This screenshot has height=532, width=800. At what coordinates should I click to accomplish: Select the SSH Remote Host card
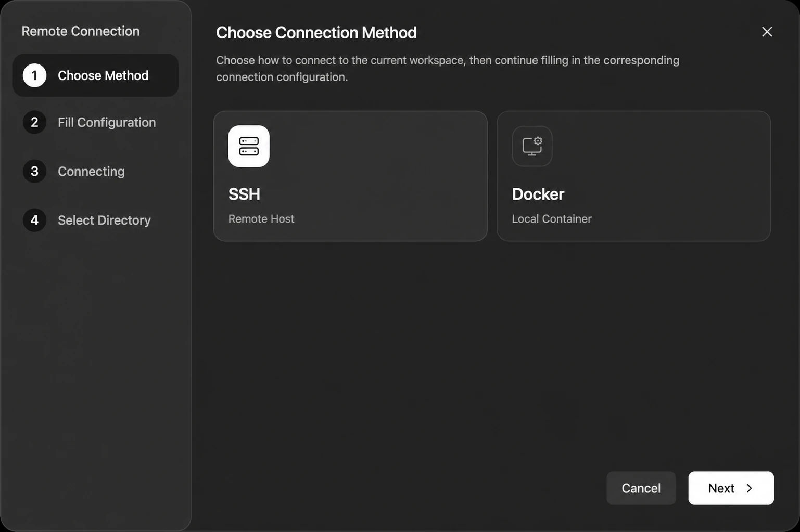pos(350,176)
